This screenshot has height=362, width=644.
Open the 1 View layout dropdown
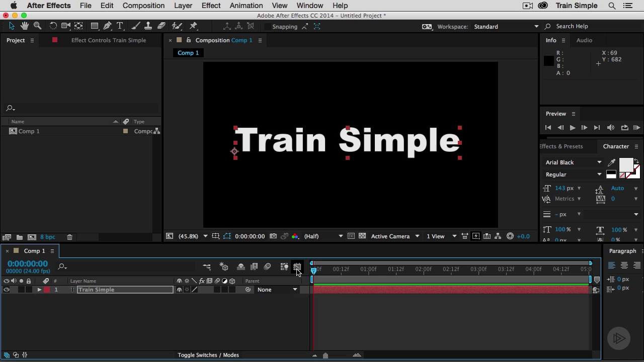point(441,236)
